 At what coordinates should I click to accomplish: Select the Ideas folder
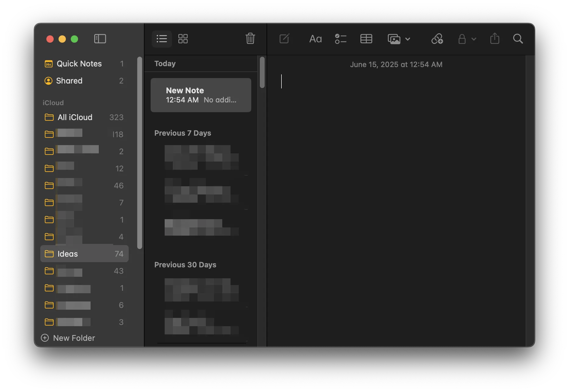point(84,254)
